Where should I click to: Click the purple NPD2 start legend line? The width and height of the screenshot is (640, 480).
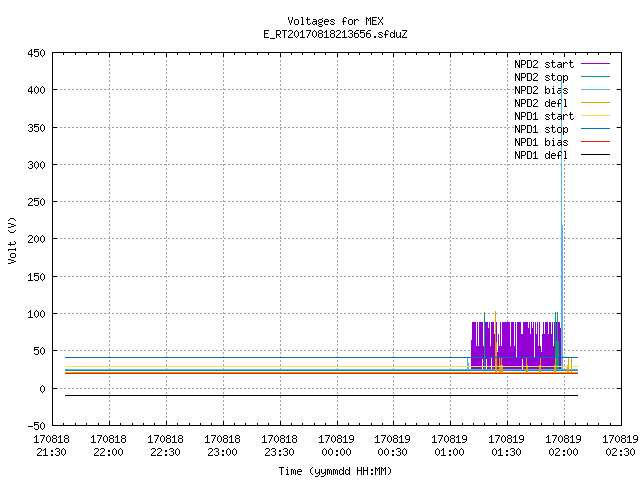[596, 64]
